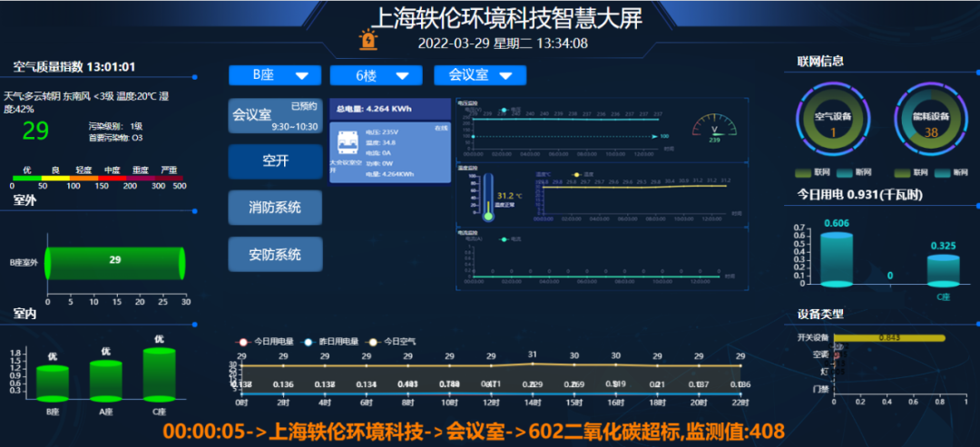980x447 pixels.
Task: Toggle the 今日空气 legend series
Action: [x=391, y=342]
